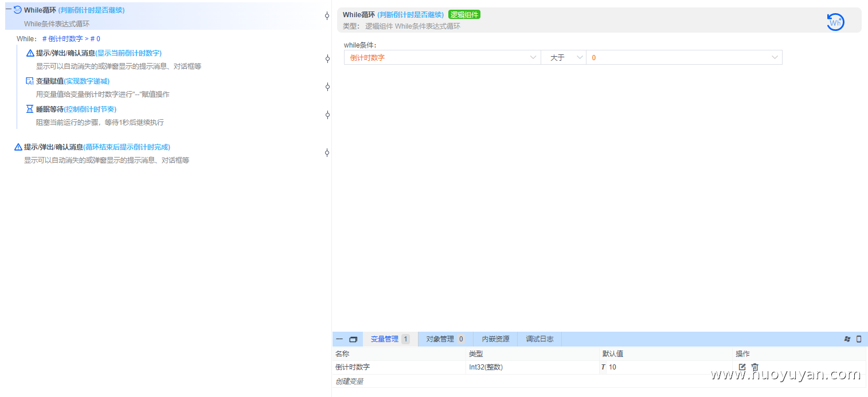Screen dimensions: 868x397
Task: Click the Windows platform icon in panel
Action: pos(847,339)
